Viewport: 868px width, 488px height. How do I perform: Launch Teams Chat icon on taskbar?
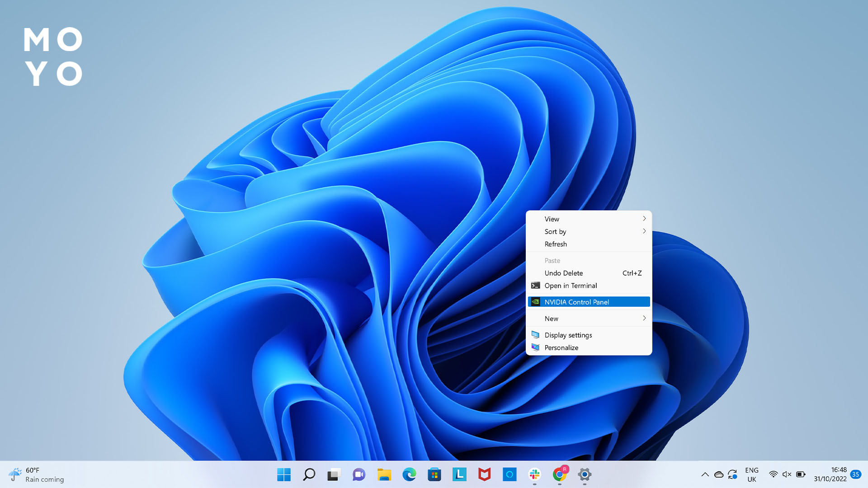[x=359, y=474]
